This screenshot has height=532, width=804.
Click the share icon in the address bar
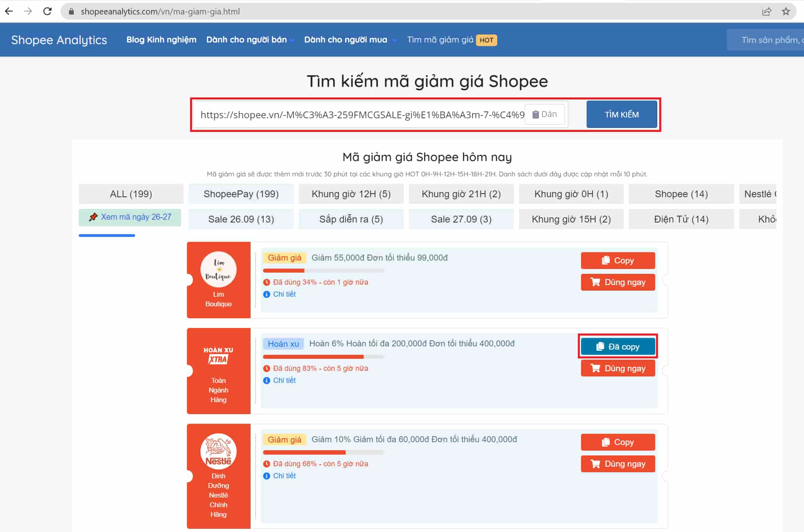(x=766, y=11)
